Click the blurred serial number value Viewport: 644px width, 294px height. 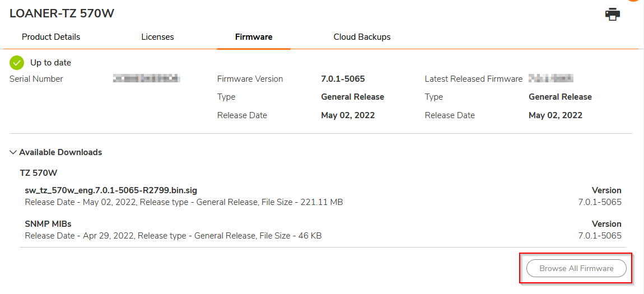click(147, 78)
